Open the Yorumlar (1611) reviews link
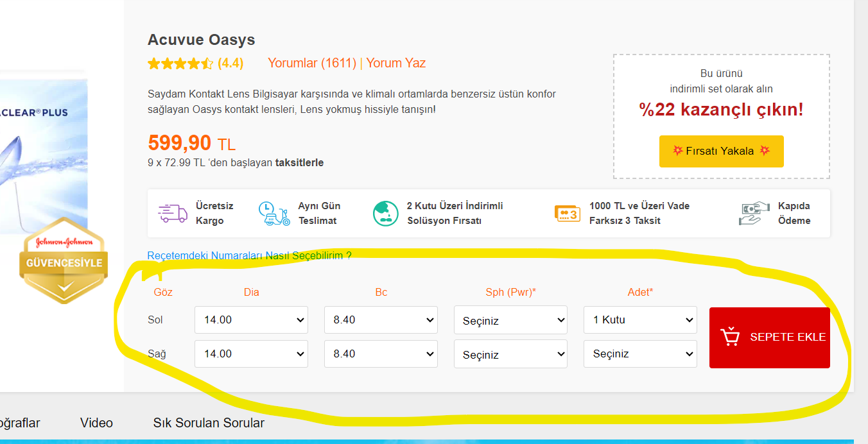868x444 pixels. [x=312, y=63]
